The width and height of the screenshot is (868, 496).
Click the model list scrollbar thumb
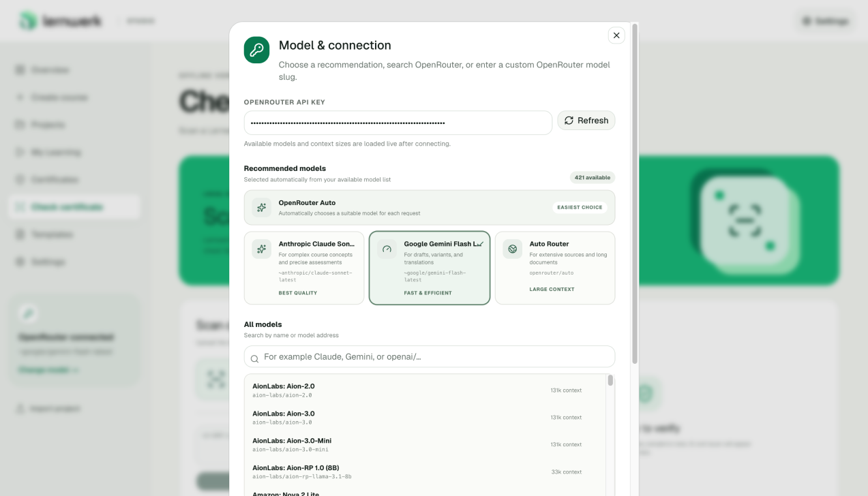coord(610,381)
